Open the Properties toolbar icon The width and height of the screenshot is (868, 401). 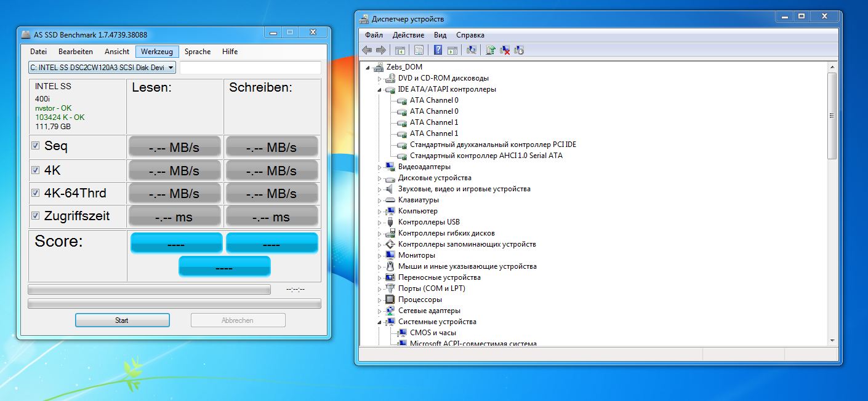[x=419, y=50]
